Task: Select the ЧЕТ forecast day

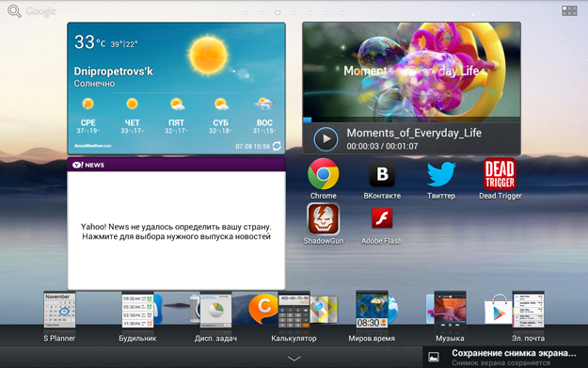Action: (132, 116)
